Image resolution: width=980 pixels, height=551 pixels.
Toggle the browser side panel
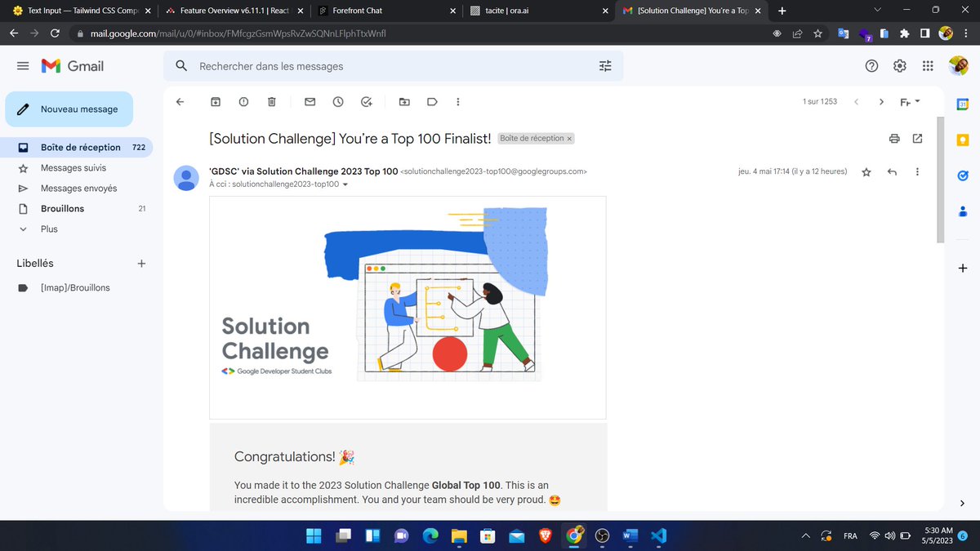point(924,33)
